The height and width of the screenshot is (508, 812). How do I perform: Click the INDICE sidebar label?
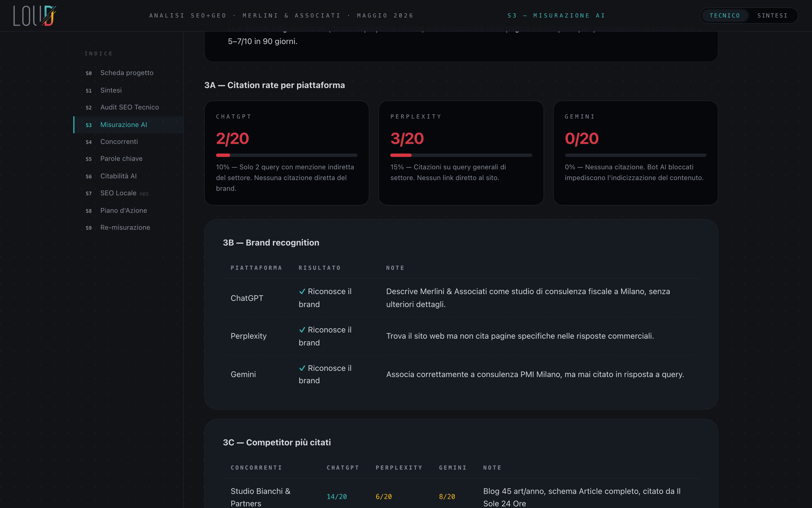99,54
